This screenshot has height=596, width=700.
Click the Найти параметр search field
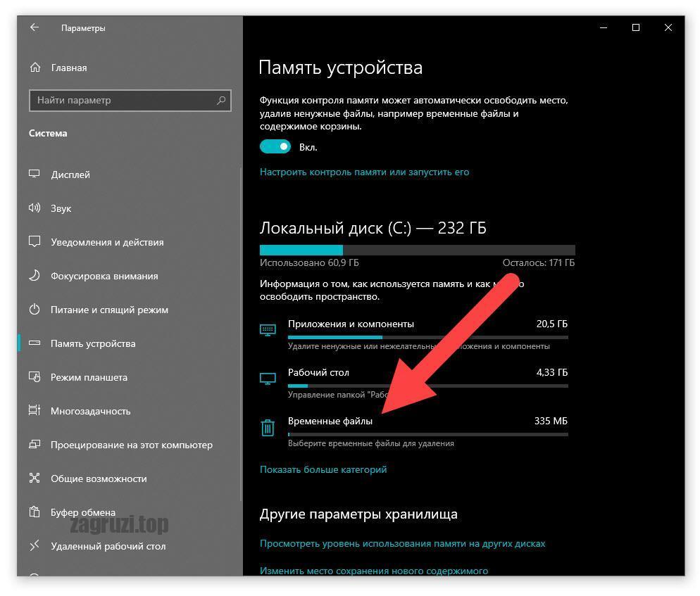point(130,101)
